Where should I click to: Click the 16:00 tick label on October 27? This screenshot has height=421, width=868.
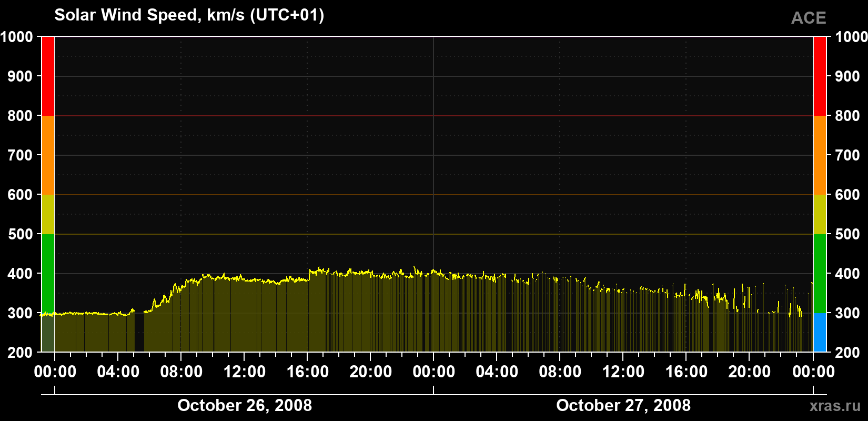687,372
